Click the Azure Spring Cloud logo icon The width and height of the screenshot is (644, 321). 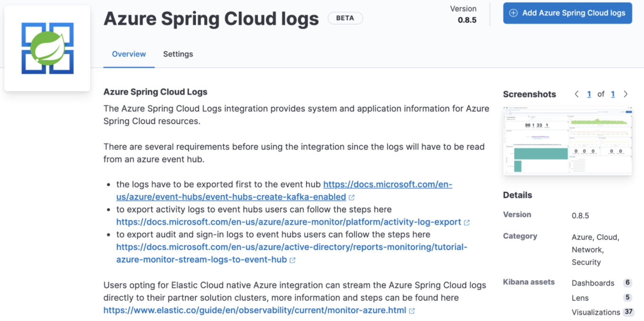coord(47,48)
